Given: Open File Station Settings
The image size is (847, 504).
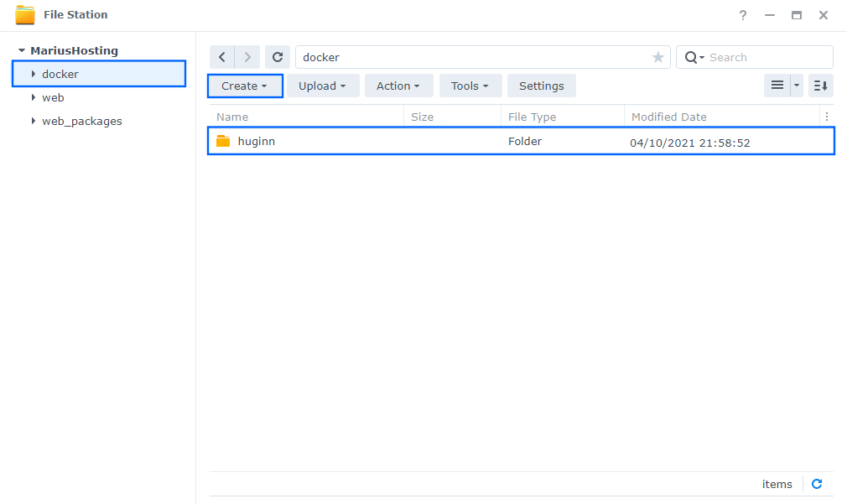Looking at the screenshot, I should tap(541, 86).
